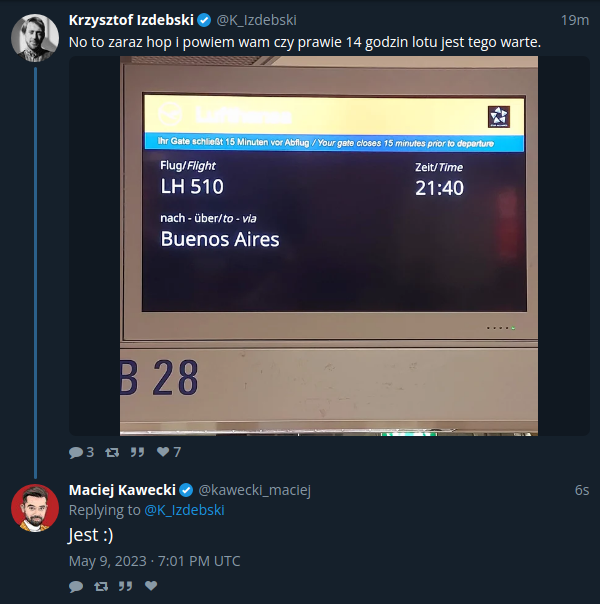Click the May 9, 2023 7:01 PM date
Screen dimensions: 600x604
[x=154, y=561]
